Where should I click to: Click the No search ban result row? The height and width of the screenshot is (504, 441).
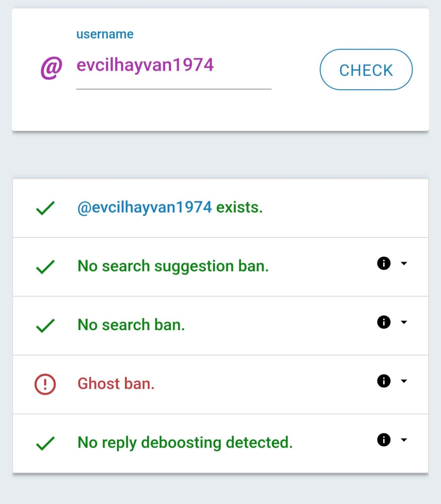220,325
